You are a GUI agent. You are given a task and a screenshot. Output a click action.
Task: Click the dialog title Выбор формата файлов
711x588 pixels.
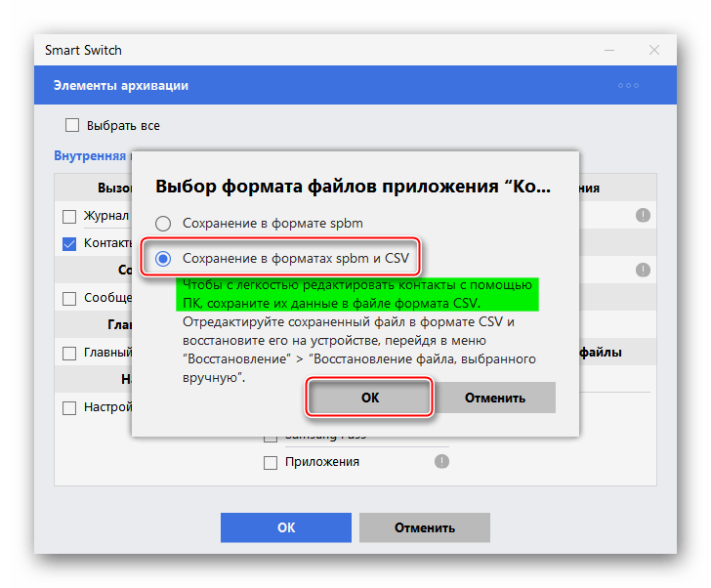point(353,186)
